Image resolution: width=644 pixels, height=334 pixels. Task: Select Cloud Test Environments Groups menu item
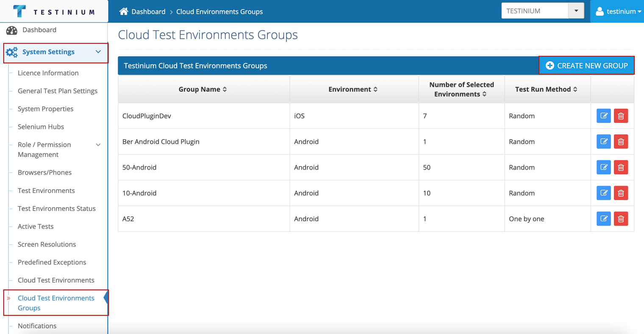pos(56,303)
